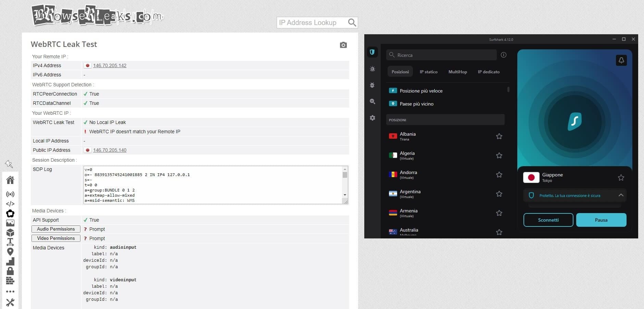The height and width of the screenshot is (309, 644).
Task: Expand the connection status chevron
Action: point(621,195)
